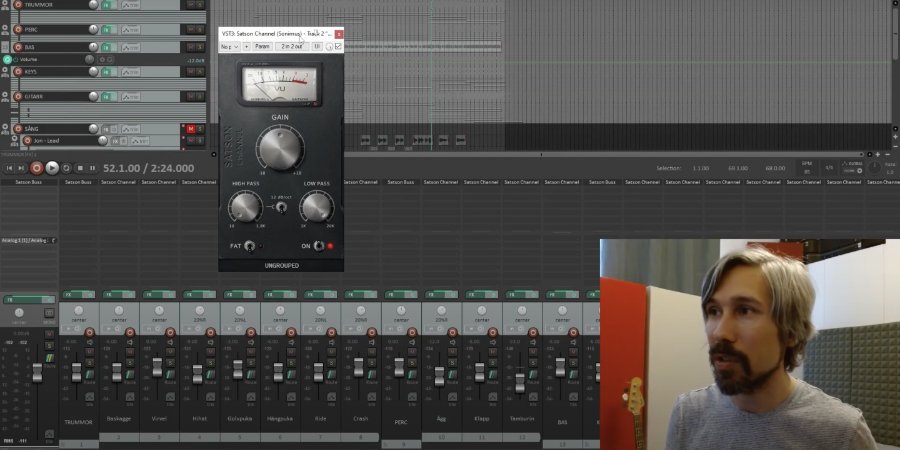Click the 2 in 2 out button
The height and width of the screenshot is (450, 900).
click(292, 46)
